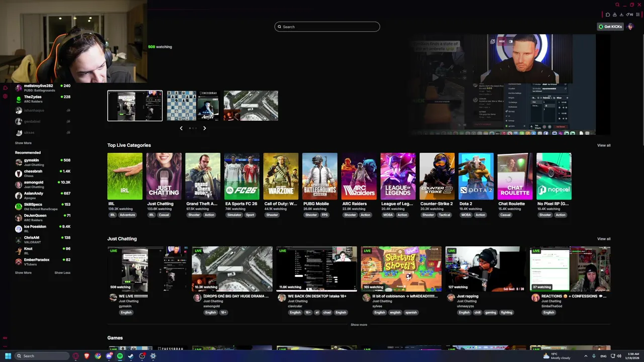Open Grand Theft Auto category card

pyautogui.click(x=203, y=176)
